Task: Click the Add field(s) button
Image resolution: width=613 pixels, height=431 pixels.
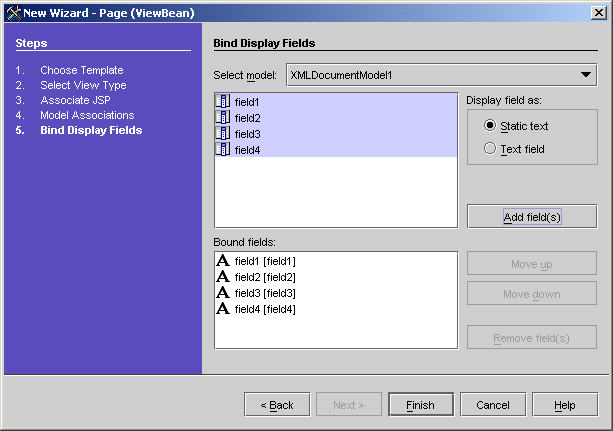Action: coord(532,217)
